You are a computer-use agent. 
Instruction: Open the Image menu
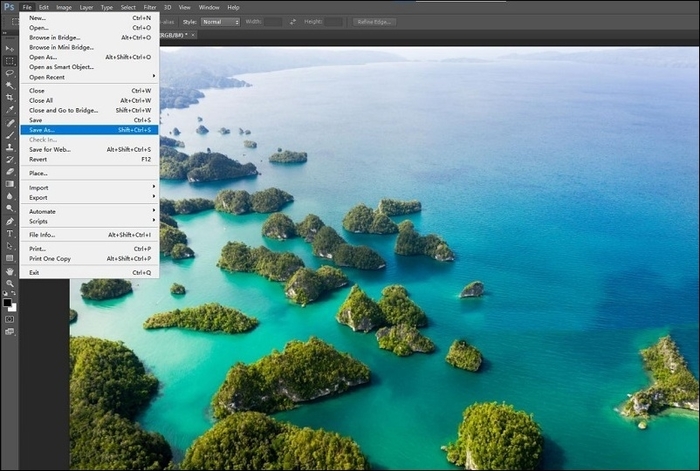[64, 7]
